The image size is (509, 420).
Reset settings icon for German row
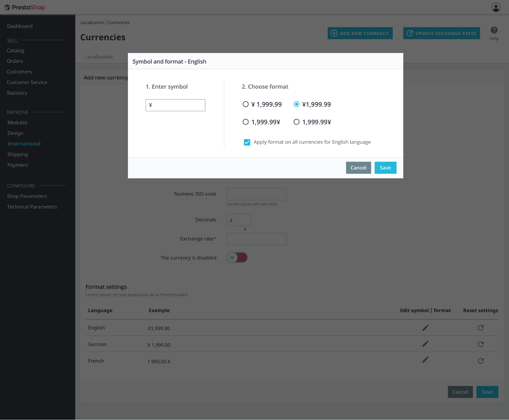point(480,344)
